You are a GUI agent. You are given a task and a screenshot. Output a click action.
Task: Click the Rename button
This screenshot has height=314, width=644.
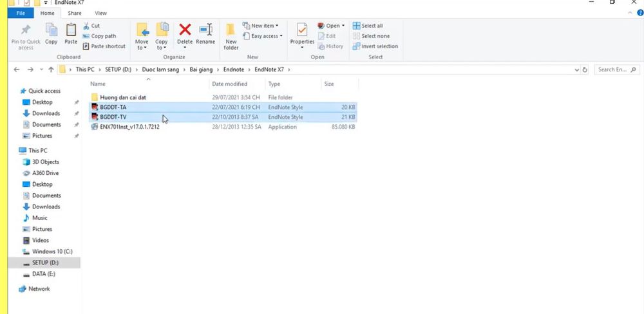pyautogui.click(x=205, y=33)
